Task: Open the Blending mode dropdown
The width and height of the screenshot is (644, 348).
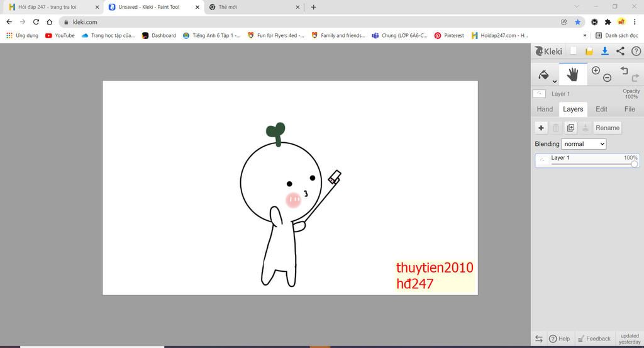Action: (584, 144)
